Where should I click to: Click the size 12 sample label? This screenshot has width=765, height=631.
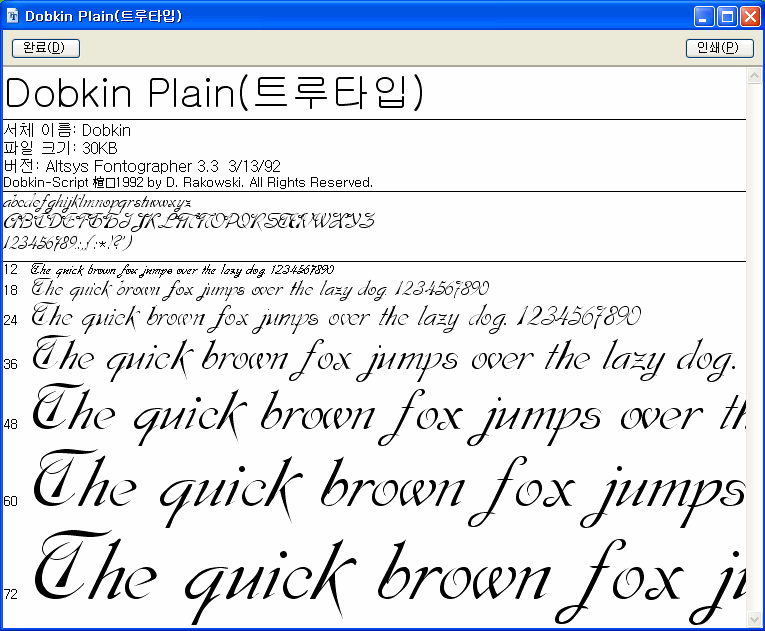tap(10, 269)
